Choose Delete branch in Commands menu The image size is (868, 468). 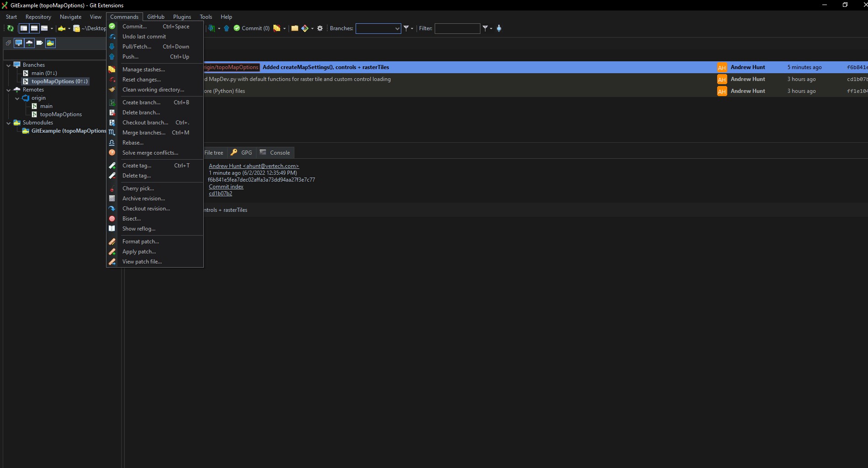click(155, 113)
